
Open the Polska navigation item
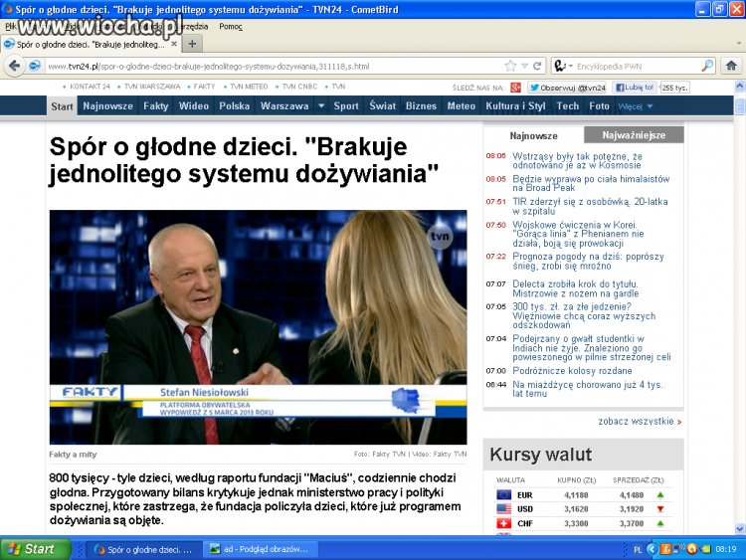(234, 106)
